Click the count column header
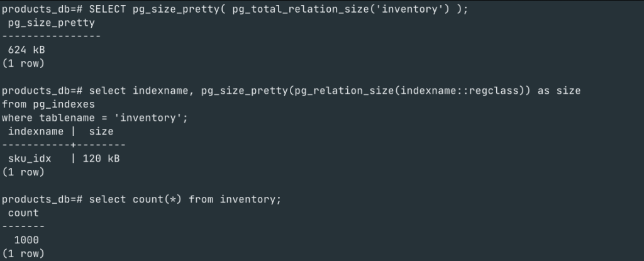 click(23, 213)
